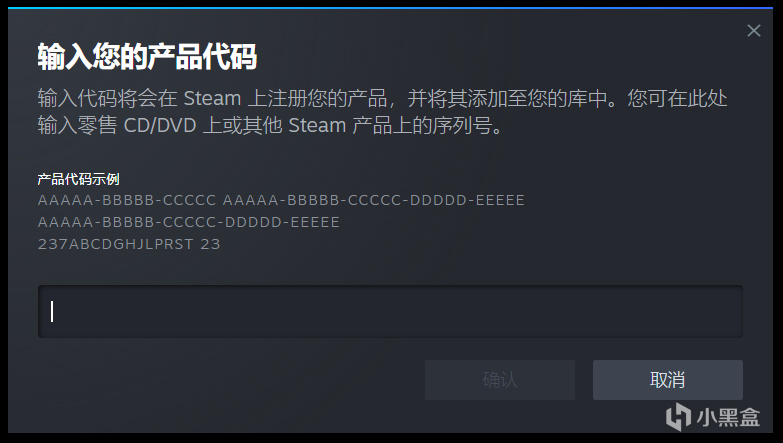Click the 输入您的产品代码 dialog heading
Image resolution: width=783 pixels, height=443 pixels.
tap(147, 56)
